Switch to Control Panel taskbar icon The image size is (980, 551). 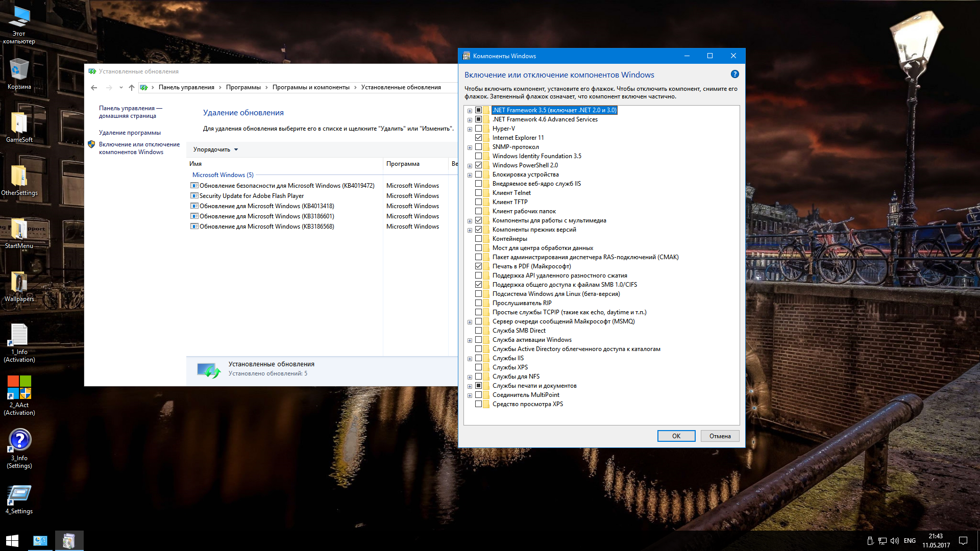[x=40, y=541]
